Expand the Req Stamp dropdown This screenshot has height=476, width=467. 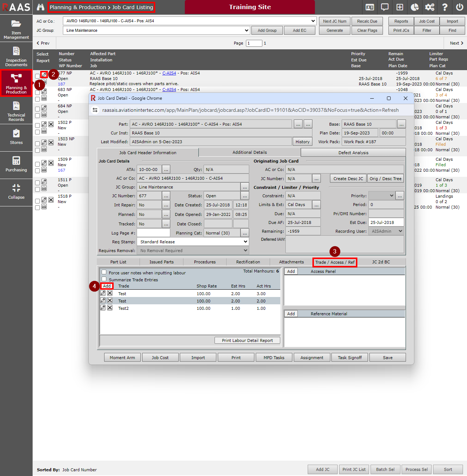(193, 242)
